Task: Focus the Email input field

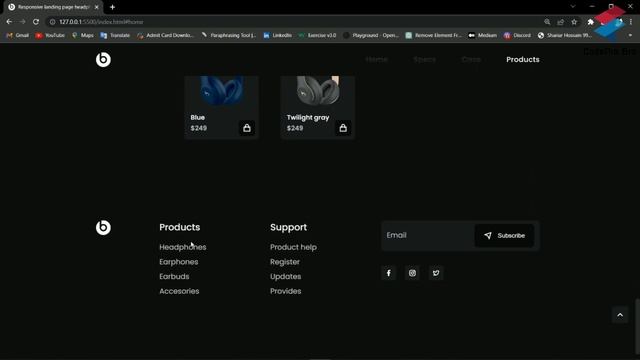Action: [428, 236]
